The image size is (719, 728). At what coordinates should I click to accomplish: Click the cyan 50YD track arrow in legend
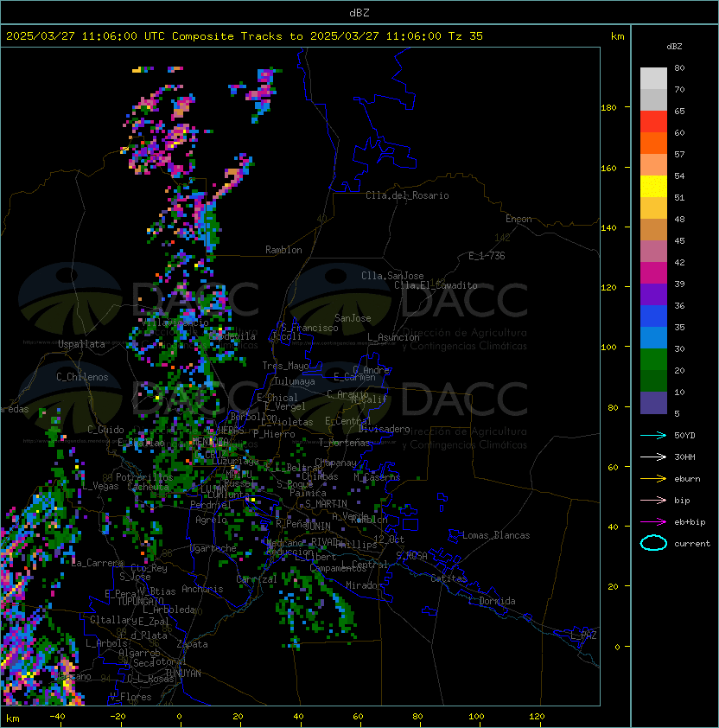[653, 435]
